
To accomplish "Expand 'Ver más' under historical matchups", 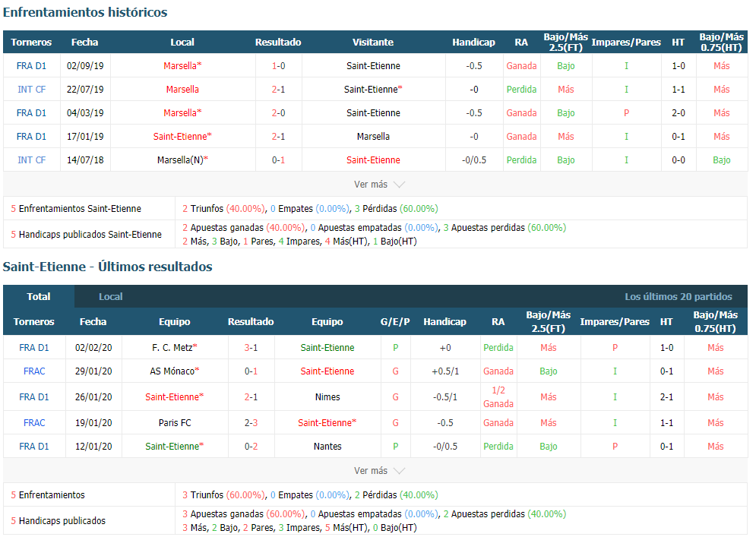I will coord(379,185).
